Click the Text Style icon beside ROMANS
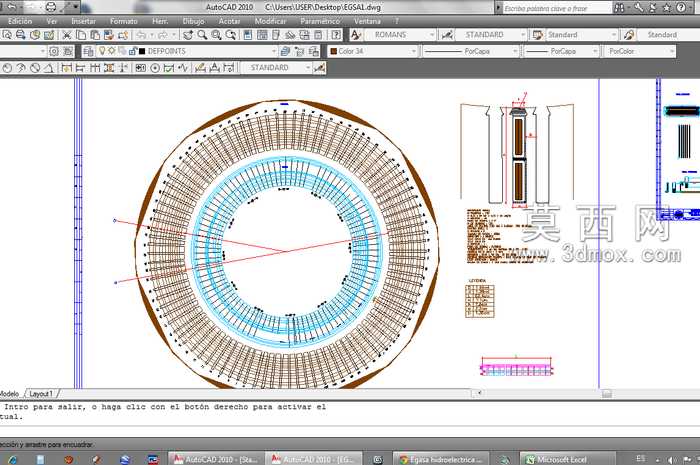 (x=355, y=35)
